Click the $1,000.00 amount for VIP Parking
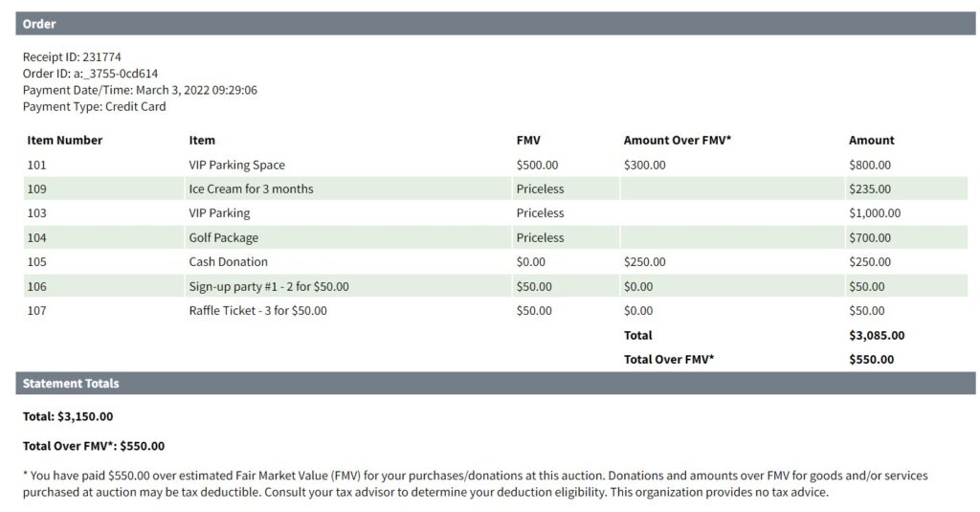 pos(874,213)
